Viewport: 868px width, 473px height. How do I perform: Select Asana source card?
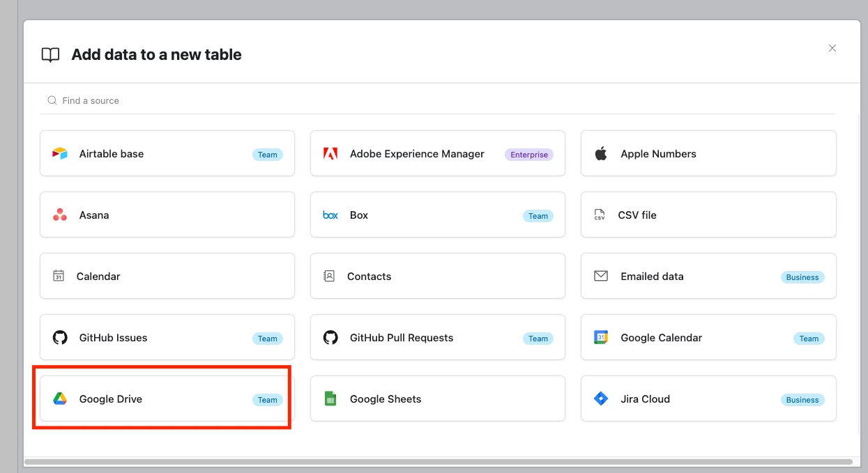tap(167, 215)
